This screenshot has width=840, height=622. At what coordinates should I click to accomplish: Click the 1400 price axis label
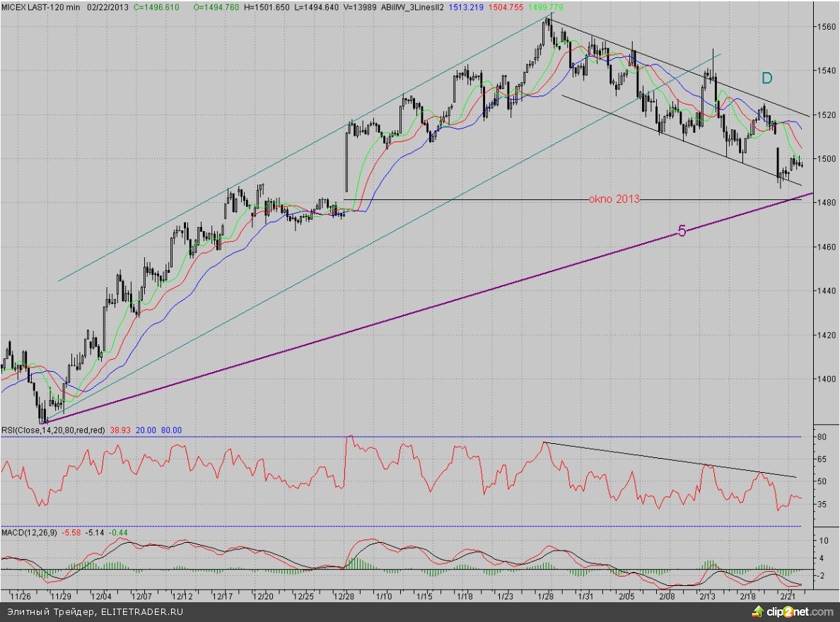[827, 379]
